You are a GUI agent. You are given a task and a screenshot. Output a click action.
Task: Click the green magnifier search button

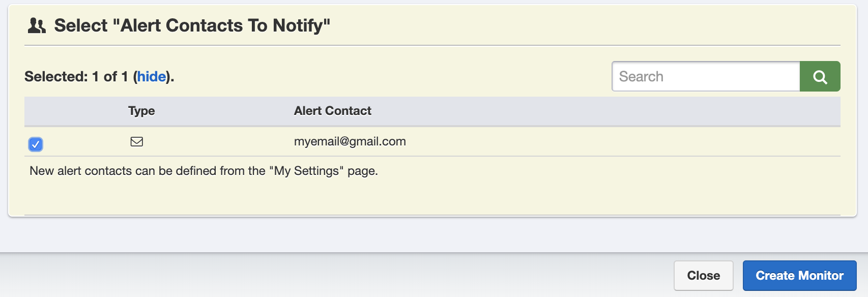[820, 76]
